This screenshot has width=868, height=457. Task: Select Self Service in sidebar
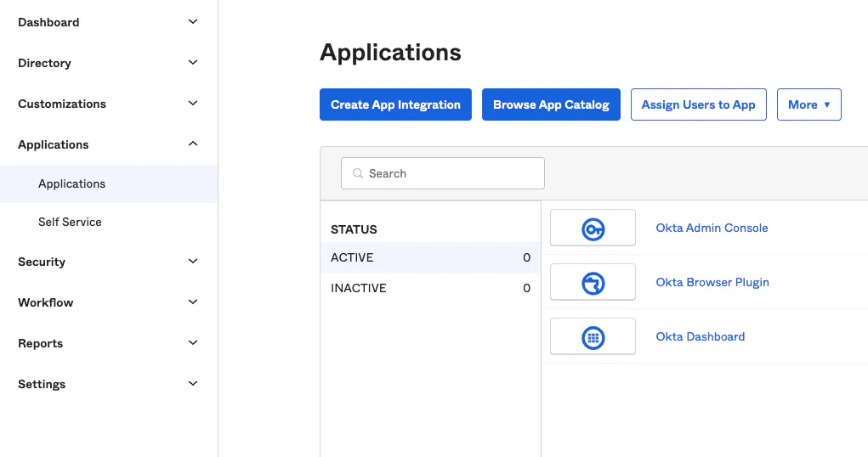(70, 222)
